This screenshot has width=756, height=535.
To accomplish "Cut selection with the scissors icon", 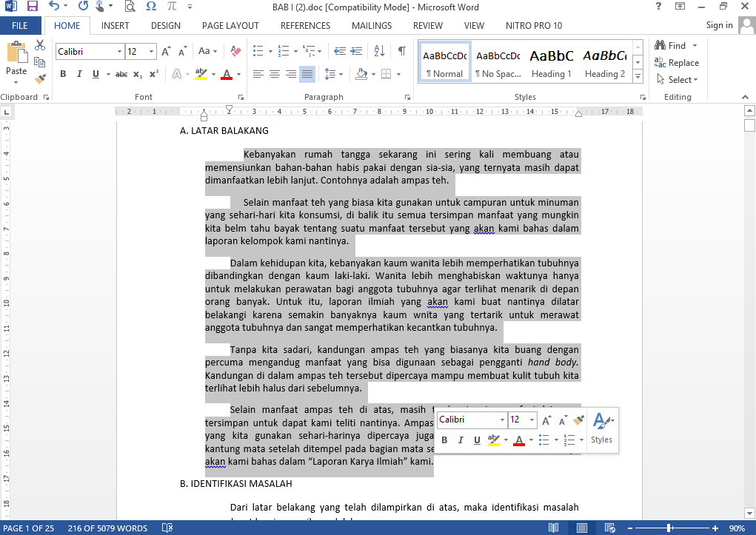I will pos(40,45).
